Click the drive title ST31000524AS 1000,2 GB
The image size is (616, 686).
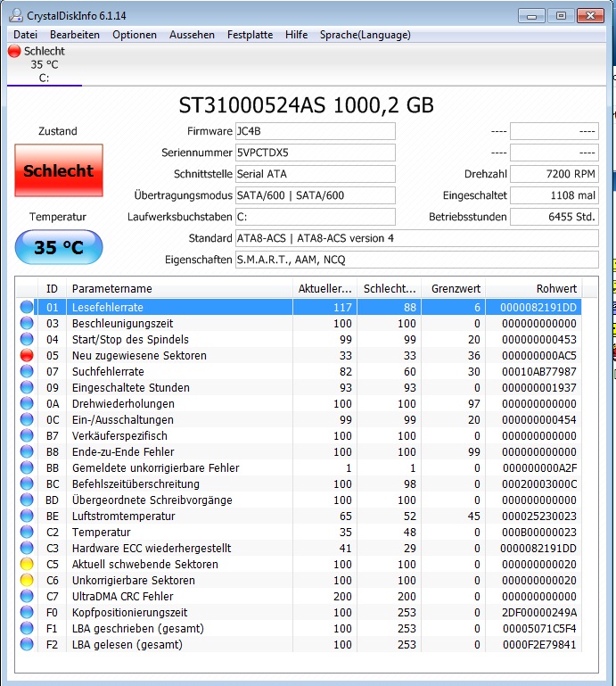(x=306, y=105)
